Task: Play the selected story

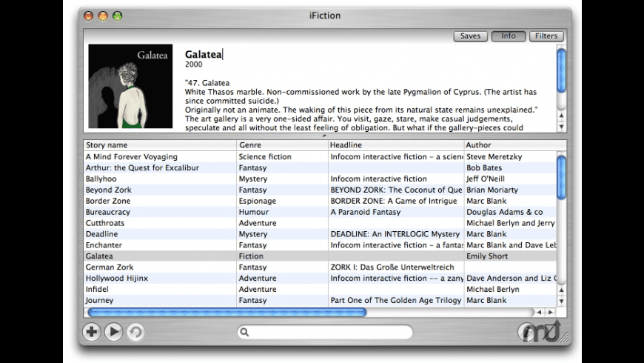Action: [x=113, y=332]
